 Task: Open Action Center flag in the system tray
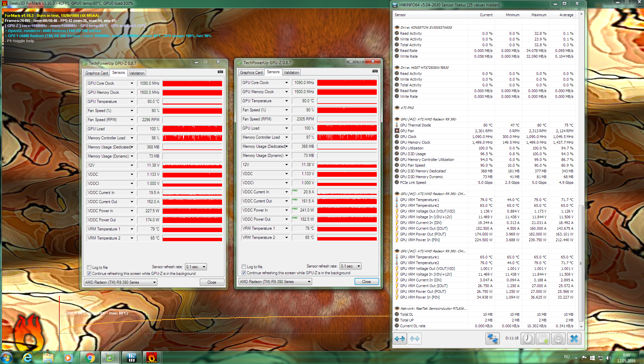coord(584,358)
